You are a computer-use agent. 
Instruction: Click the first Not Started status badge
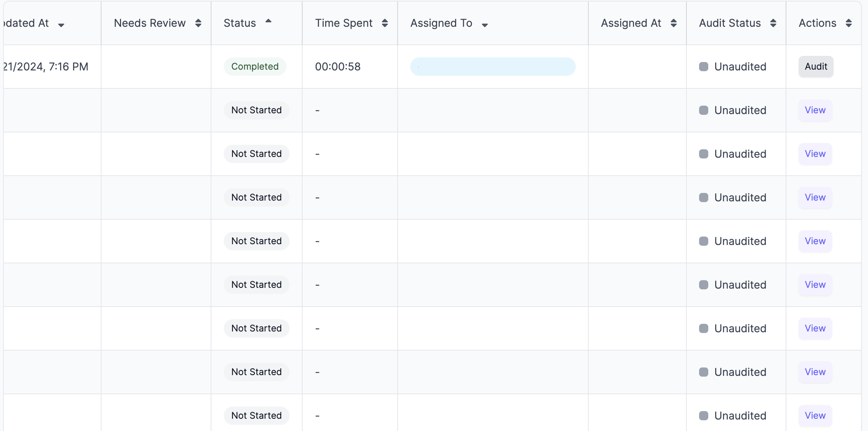[256, 110]
